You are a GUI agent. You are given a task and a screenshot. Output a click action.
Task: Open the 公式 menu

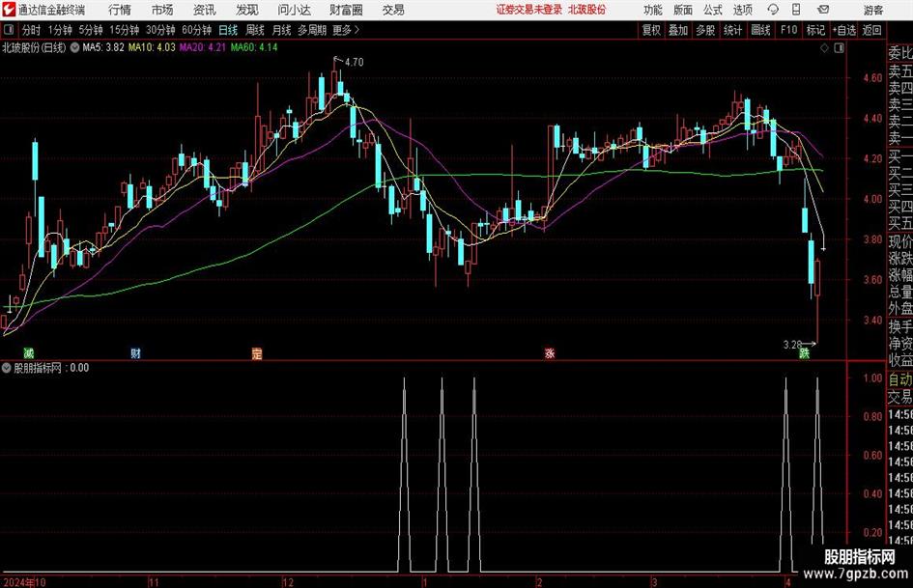pos(713,10)
